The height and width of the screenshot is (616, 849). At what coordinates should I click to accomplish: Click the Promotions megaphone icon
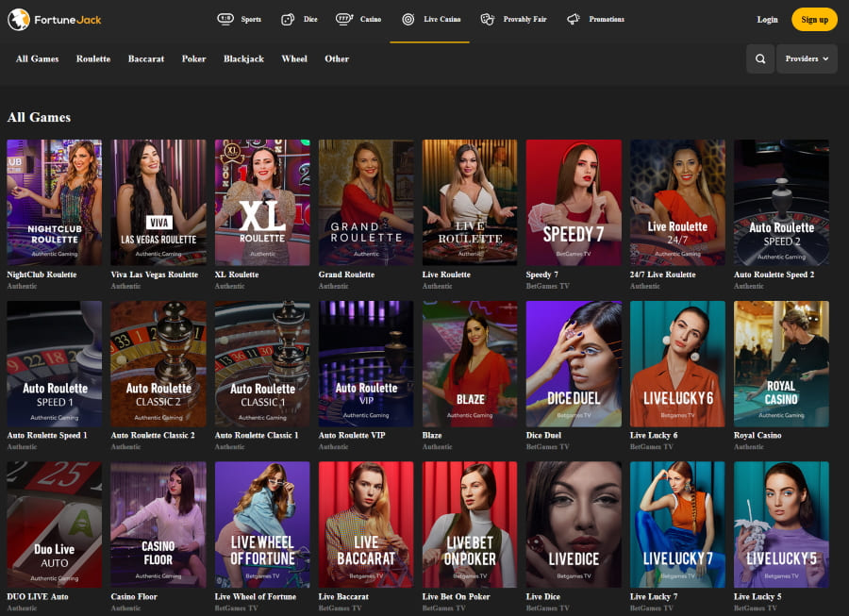(573, 20)
